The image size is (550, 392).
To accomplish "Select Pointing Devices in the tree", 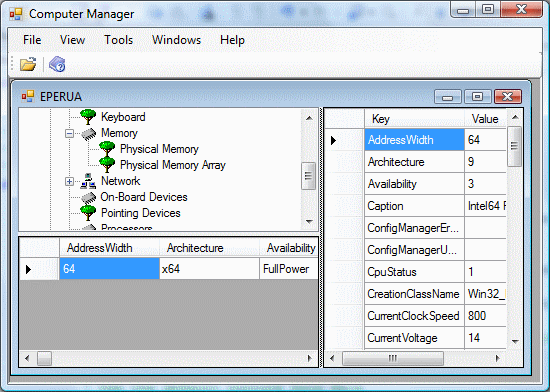I will click(141, 213).
